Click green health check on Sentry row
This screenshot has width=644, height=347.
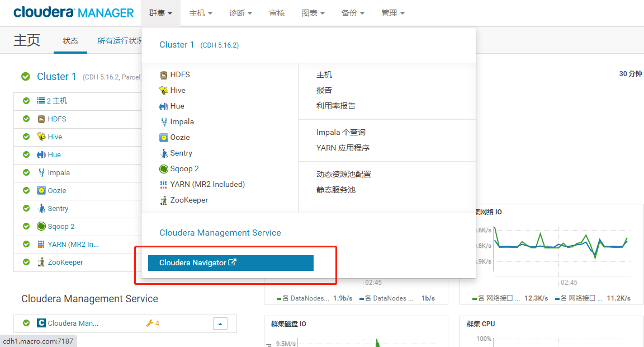point(26,208)
